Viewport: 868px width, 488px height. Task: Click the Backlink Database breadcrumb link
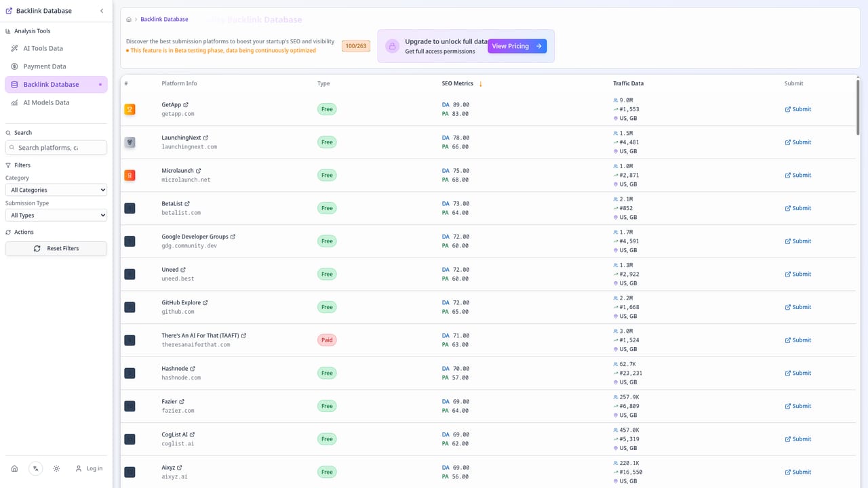[x=164, y=19]
